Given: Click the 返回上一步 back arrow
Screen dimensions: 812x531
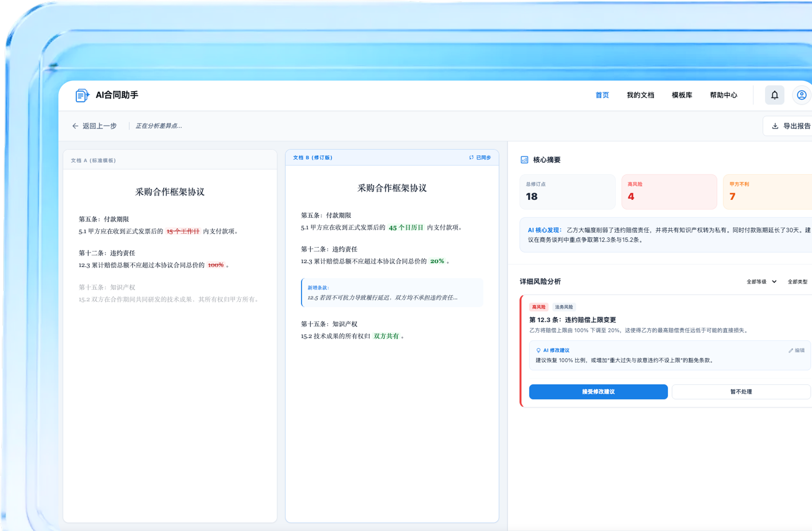Looking at the screenshot, I should [x=75, y=126].
